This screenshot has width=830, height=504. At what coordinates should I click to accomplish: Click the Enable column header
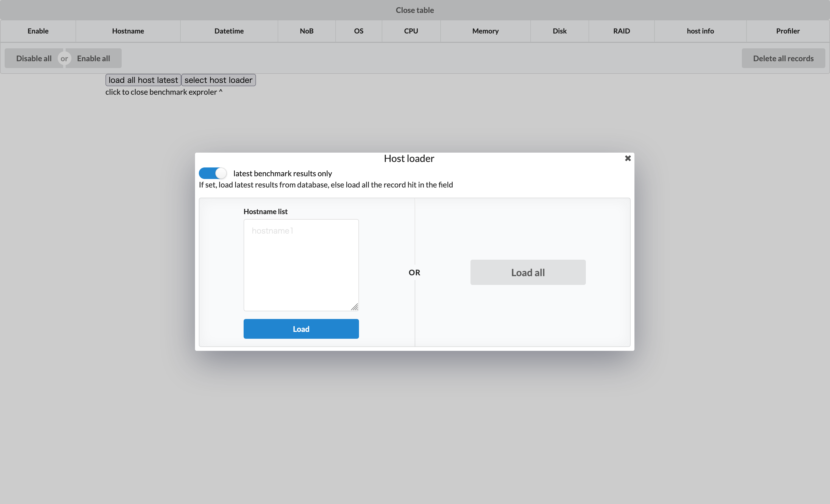coord(38,31)
